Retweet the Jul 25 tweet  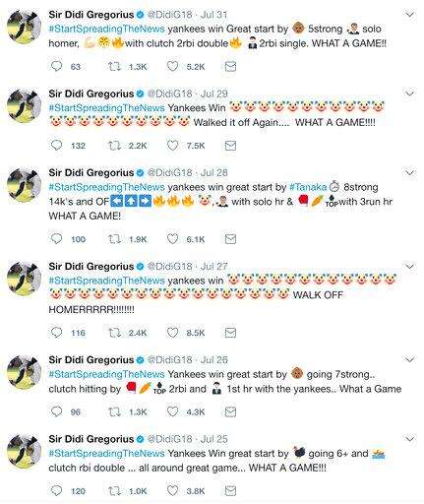pos(114,491)
